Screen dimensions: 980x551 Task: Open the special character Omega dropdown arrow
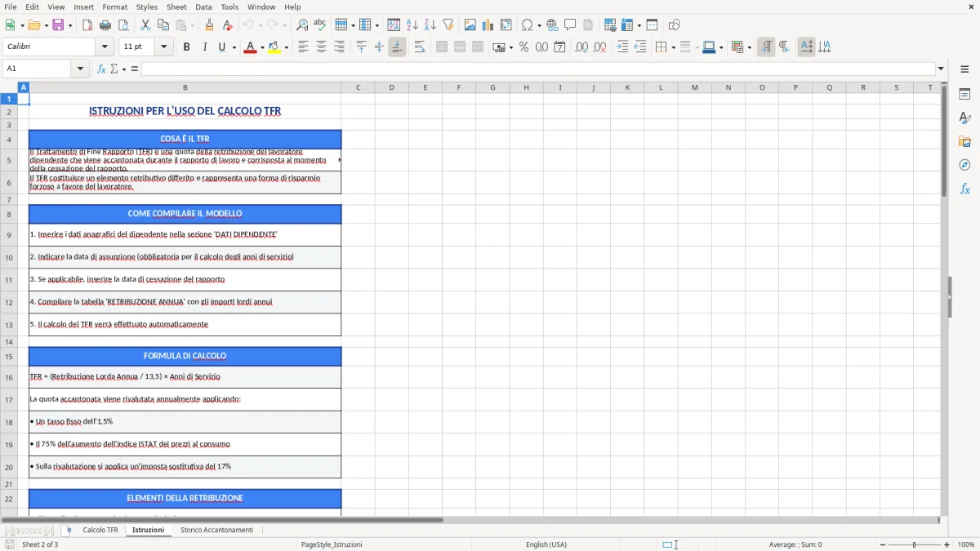click(539, 25)
